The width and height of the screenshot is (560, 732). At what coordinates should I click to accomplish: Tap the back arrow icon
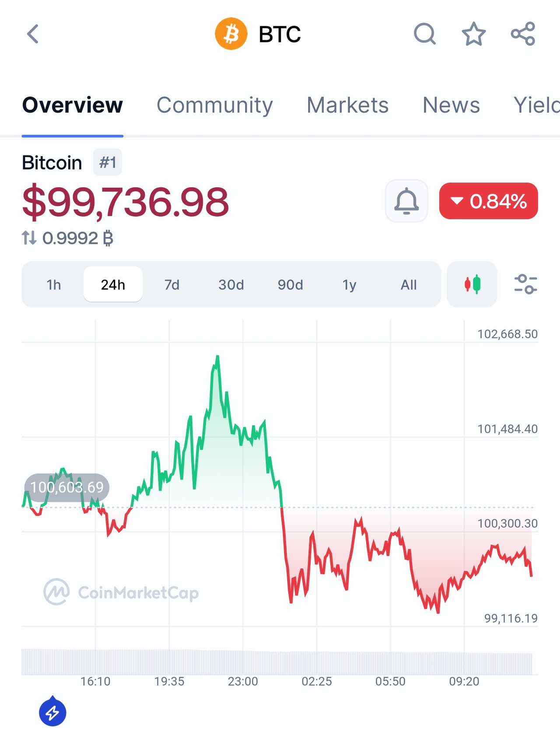tap(33, 34)
